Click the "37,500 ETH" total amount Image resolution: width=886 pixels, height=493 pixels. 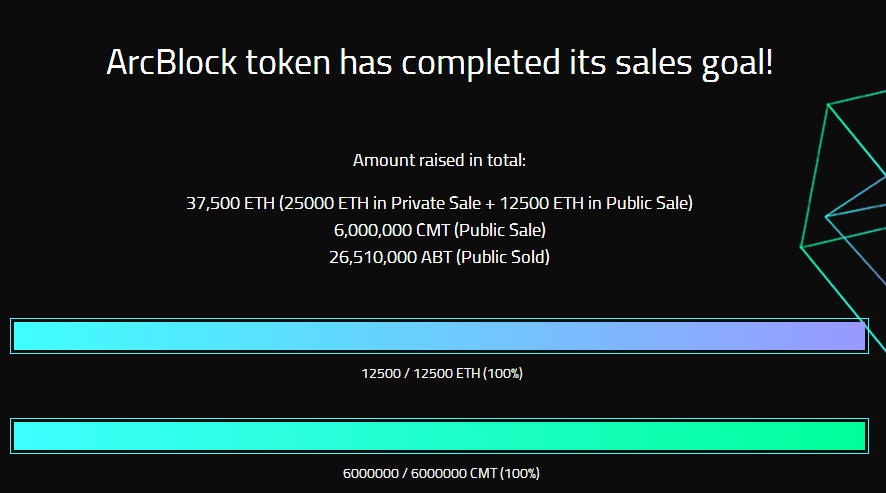click(230, 203)
